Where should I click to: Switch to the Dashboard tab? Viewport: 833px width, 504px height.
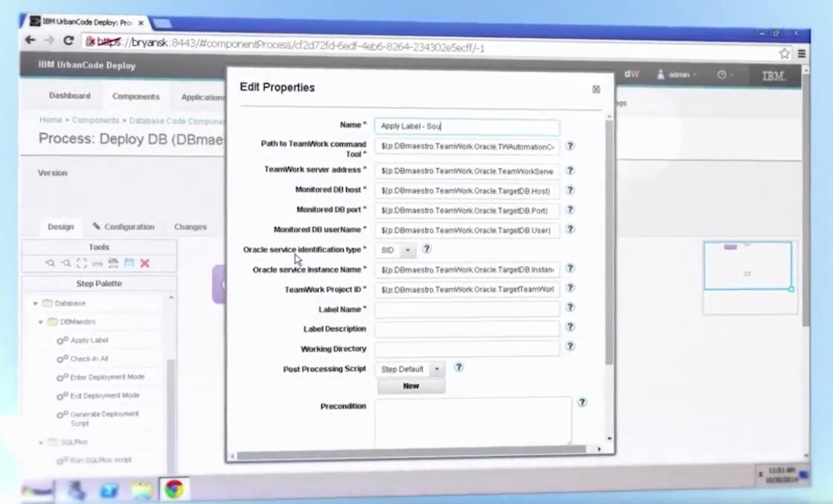70,96
